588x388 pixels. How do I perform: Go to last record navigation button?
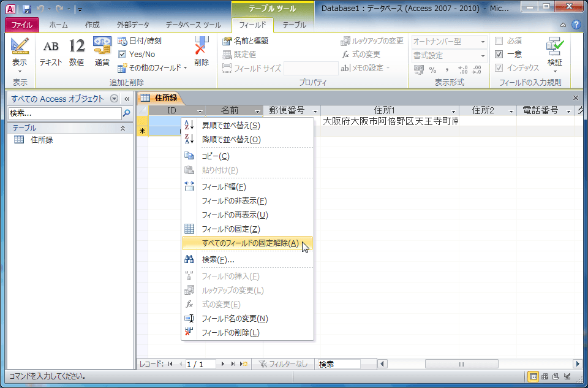click(233, 364)
